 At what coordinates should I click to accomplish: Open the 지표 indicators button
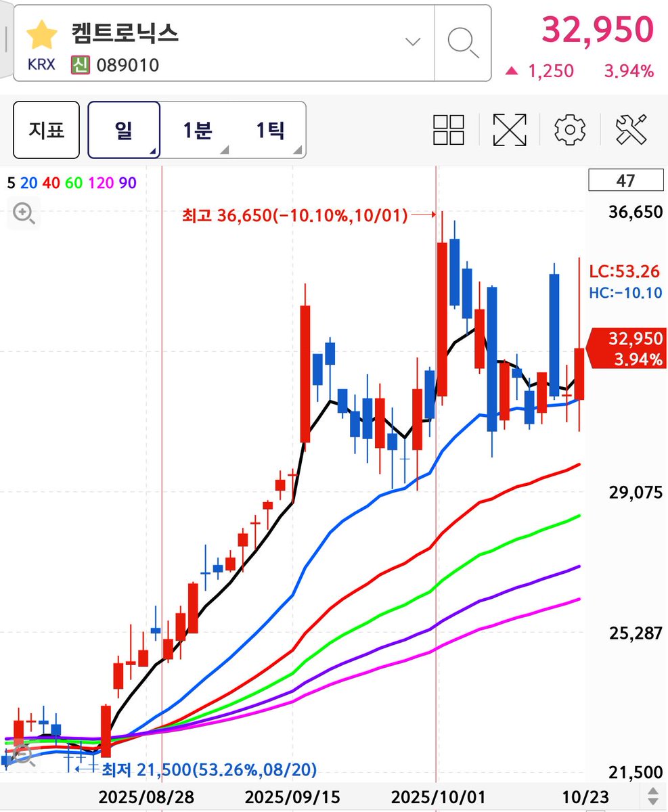(x=46, y=130)
